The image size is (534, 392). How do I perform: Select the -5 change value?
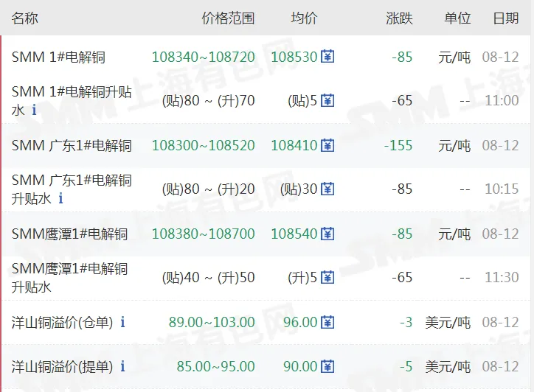406,366
